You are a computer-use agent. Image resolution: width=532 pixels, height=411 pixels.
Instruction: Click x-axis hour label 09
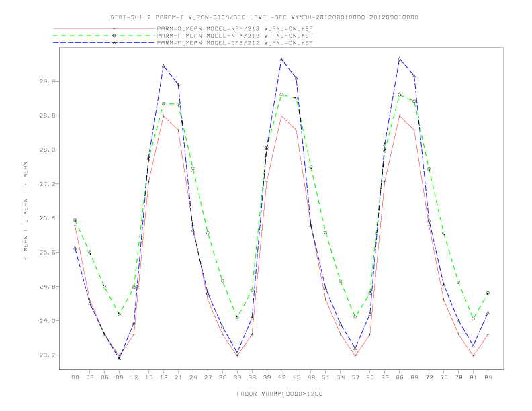119,377
